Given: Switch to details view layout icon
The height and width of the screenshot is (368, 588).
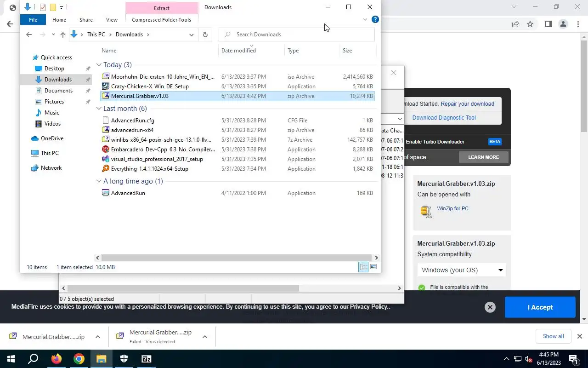Looking at the screenshot, I should tap(363, 267).
